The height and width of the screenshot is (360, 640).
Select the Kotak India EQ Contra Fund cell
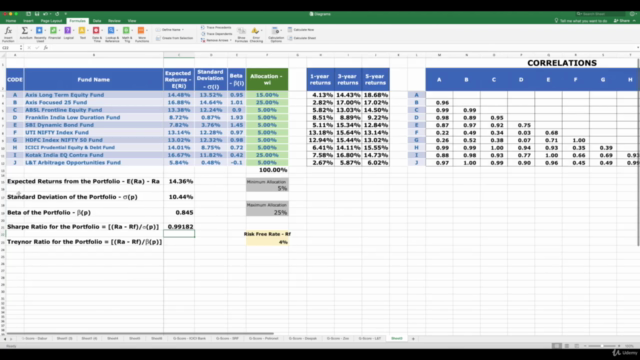pos(93,155)
